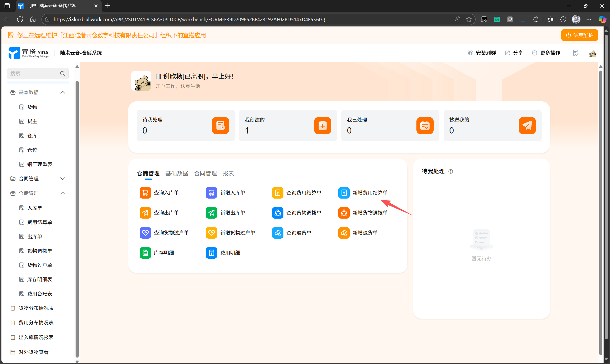The image size is (610, 364).
Task: Click the 查询货物调拨单 blue icon
Action: [277, 213]
